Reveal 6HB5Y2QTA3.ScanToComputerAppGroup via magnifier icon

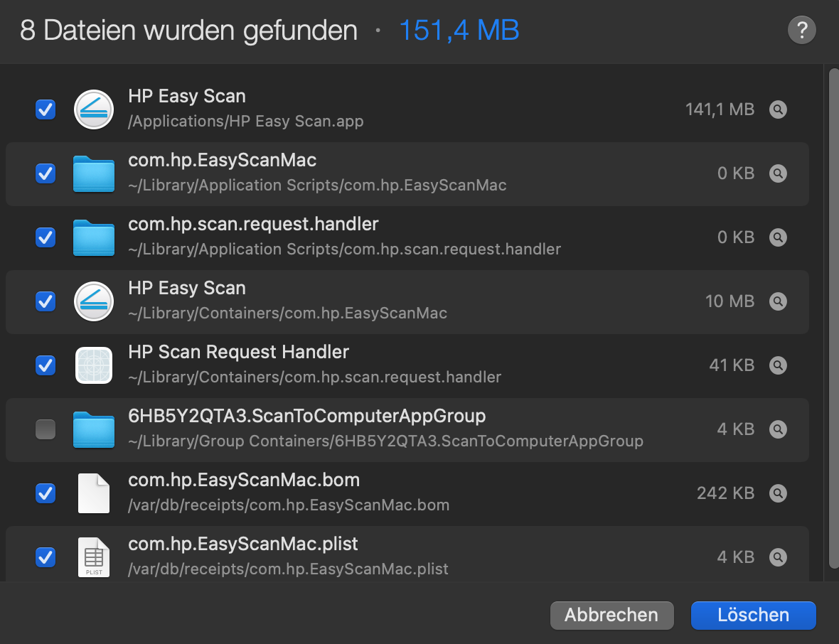[778, 429]
